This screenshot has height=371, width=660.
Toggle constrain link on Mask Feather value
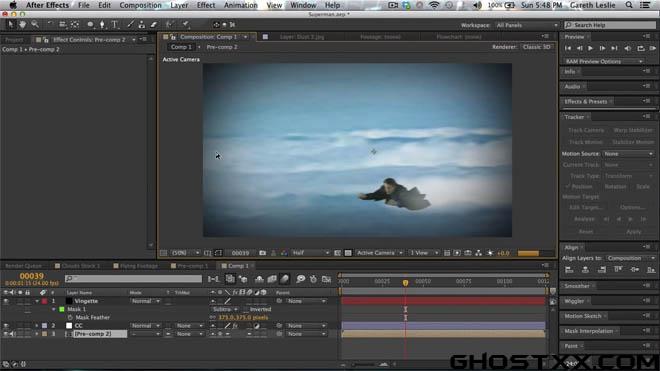(x=213, y=318)
